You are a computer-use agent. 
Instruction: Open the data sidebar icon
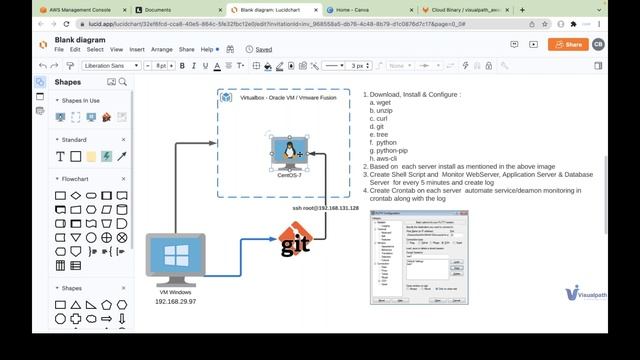click(40, 111)
